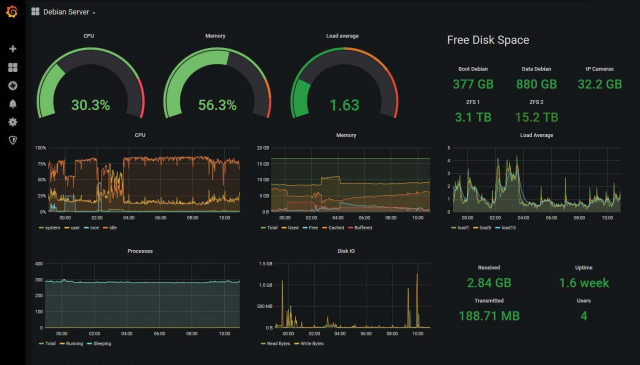Open the Processes panel title menu
Image resolution: width=640 pixels, height=365 pixels.
(x=140, y=251)
